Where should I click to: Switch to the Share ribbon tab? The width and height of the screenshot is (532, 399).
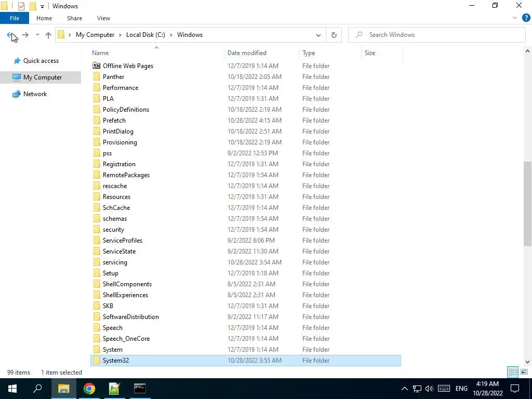[x=74, y=18]
